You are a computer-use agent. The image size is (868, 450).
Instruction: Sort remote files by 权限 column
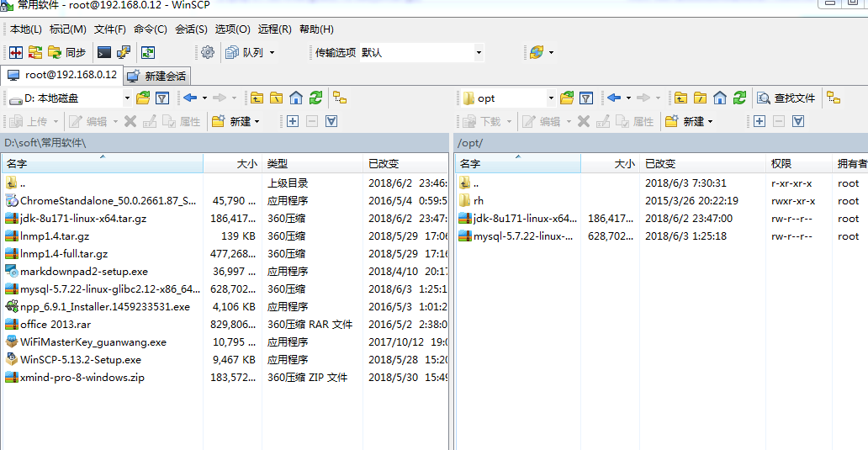click(799, 164)
